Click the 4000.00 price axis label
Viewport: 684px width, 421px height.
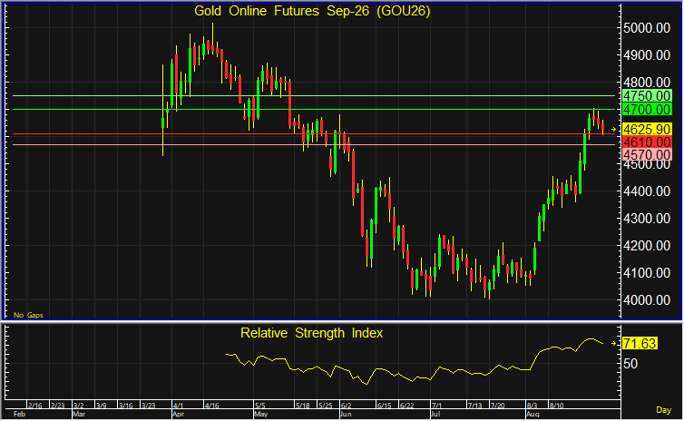point(646,300)
